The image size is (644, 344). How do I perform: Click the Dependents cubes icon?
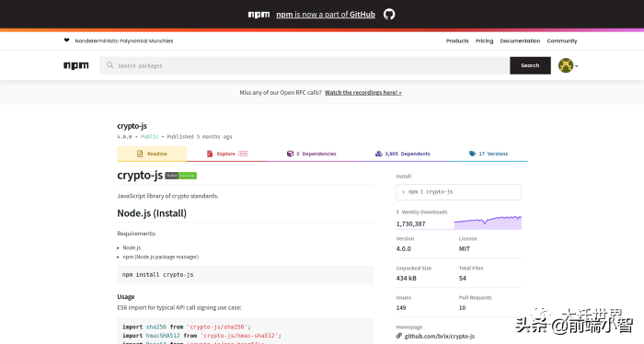pos(379,154)
